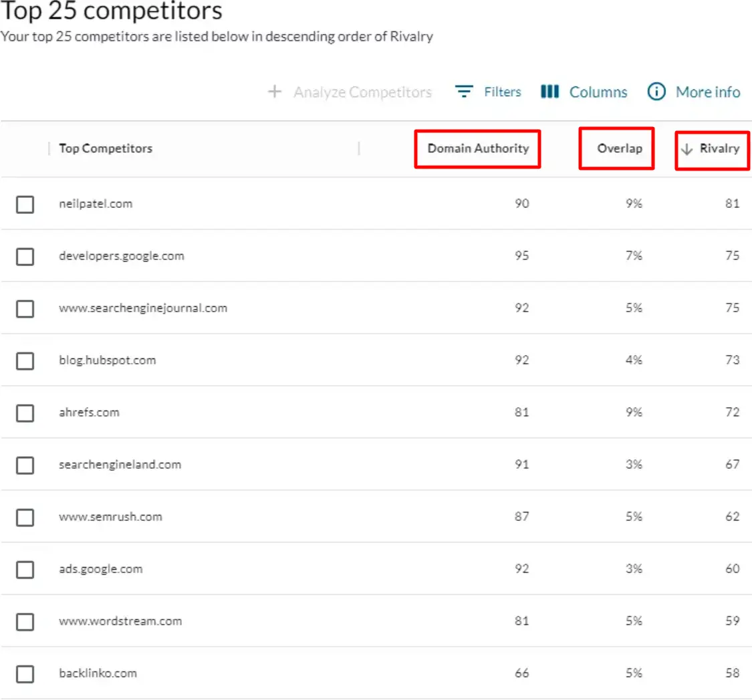Select the ads.google.com table row
This screenshot has height=700, width=752.
point(101,569)
